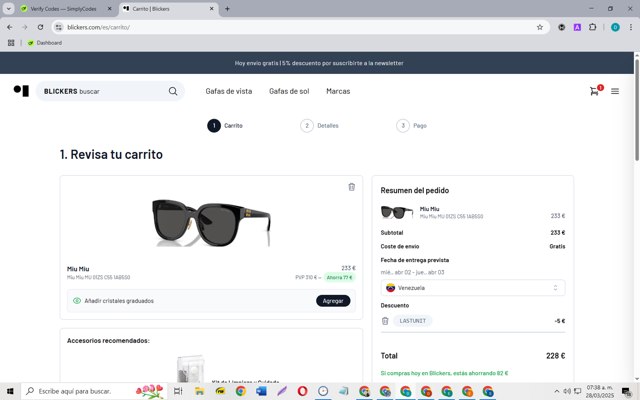The height and width of the screenshot is (400, 640).
Task: Click the LASTUNIT discount code chip
Action: (x=413, y=321)
